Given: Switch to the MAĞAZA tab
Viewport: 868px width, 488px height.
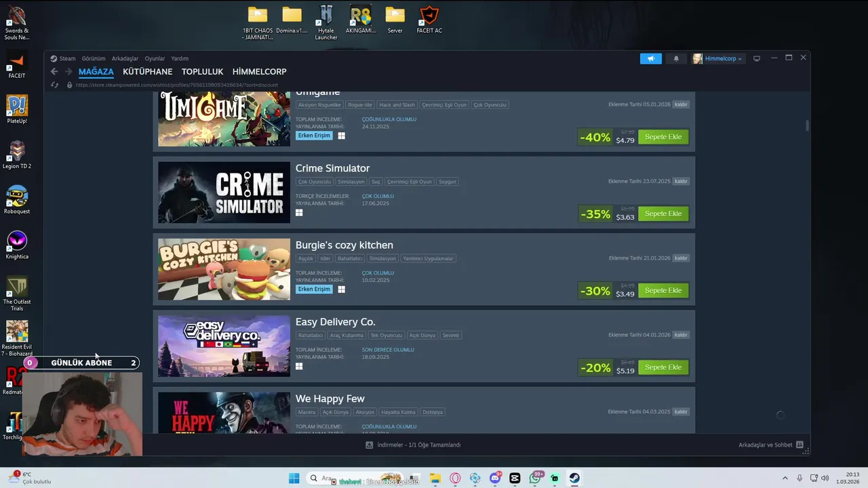Looking at the screenshot, I should [96, 71].
